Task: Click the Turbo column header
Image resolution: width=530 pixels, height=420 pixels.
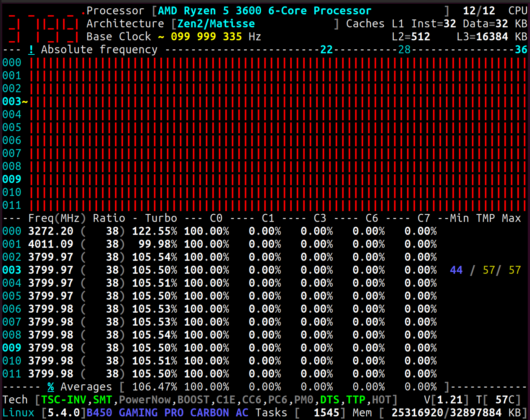Action: pos(161,218)
